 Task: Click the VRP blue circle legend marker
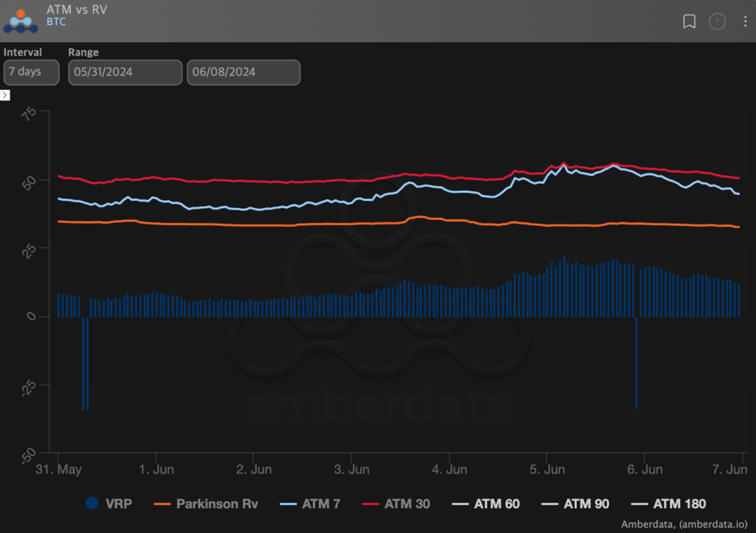click(92, 504)
